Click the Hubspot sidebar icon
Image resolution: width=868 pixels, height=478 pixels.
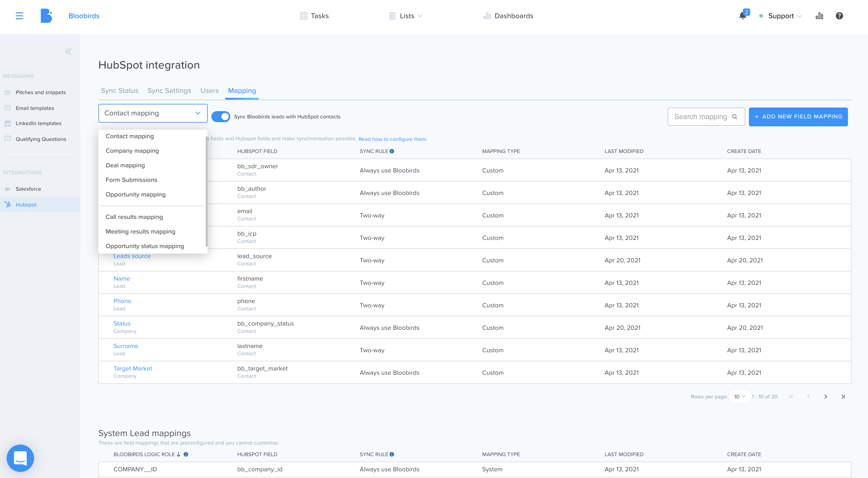coord(8,204)
